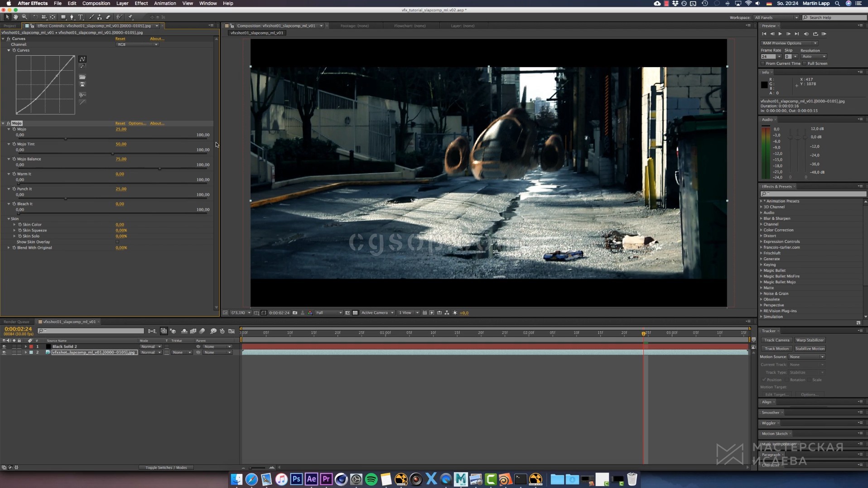Switch to the Render Queue tab
Viewport: 868px width, 488px height.
pos(17,322)
